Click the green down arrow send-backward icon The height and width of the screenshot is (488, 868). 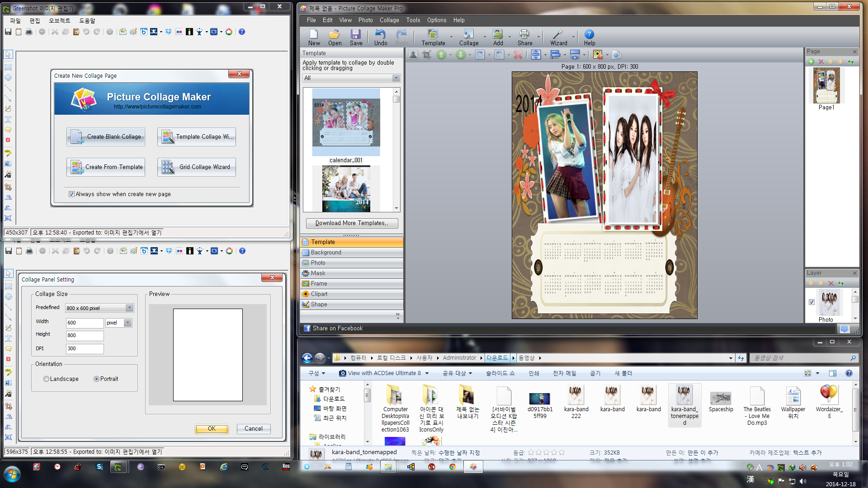[460, 55]
